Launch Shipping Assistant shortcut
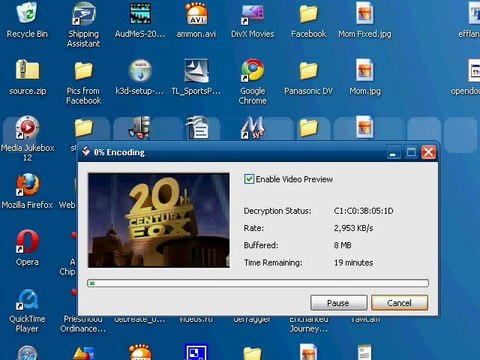Viewport: 480px width, 360px height. coord(83,24)
